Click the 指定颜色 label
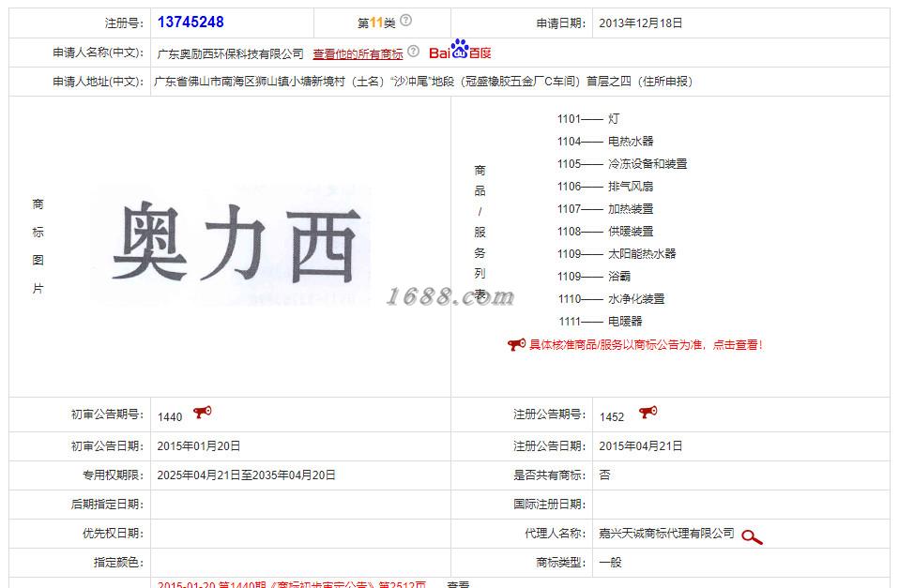This screenshot has width=899, height=588. pyautogui.click(x=118, y=563)
